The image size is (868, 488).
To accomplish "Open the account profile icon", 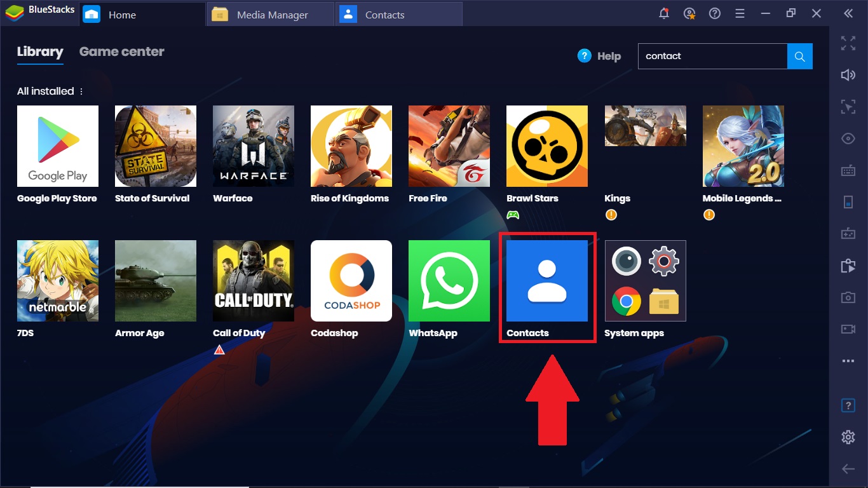I will pos(689,13).
